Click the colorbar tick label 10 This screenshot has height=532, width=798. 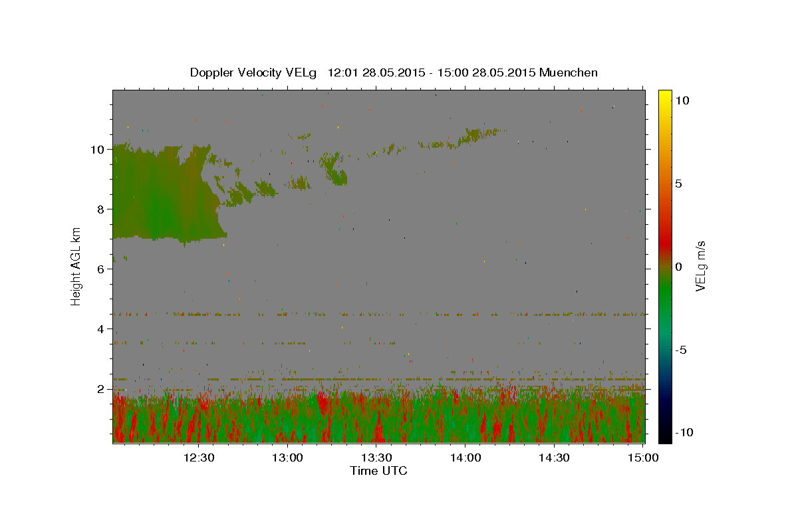(682, 100)
